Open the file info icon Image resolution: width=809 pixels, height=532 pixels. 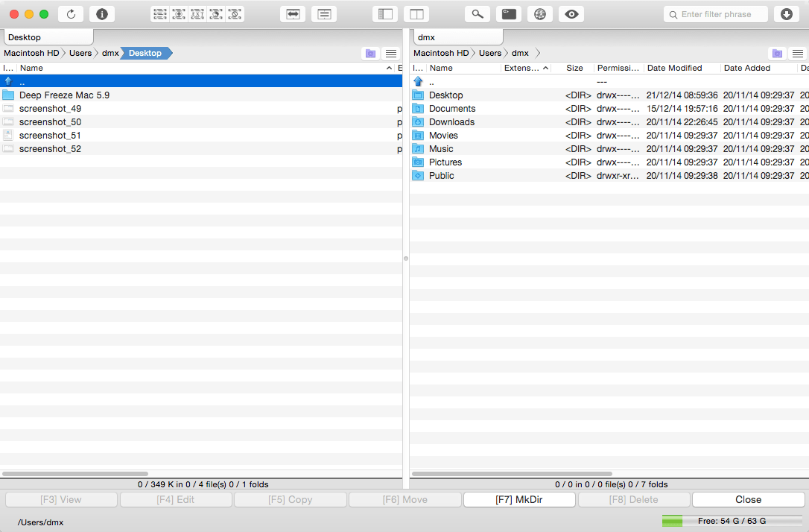101,14
